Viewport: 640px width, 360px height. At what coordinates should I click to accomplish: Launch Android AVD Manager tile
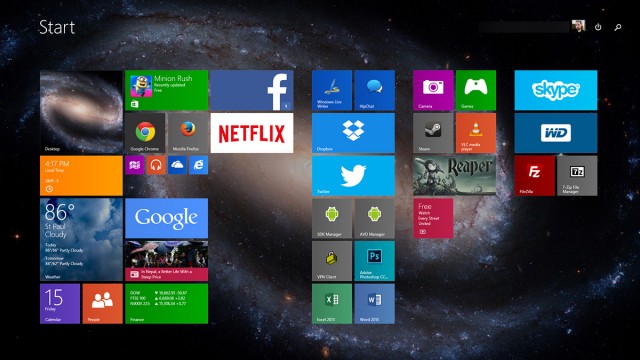(x=375, y=218)
